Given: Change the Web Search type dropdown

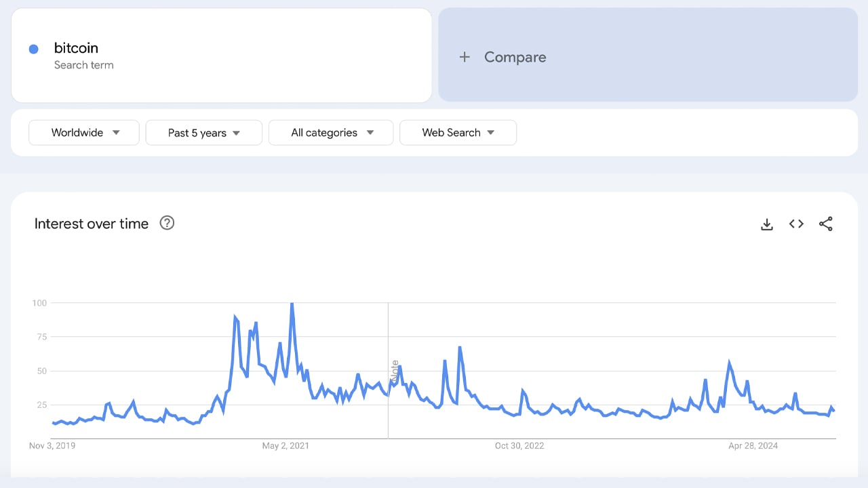Looking at the screenshot, I should pos(458,133).
